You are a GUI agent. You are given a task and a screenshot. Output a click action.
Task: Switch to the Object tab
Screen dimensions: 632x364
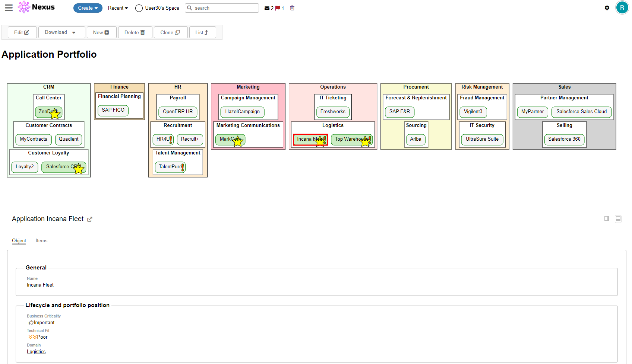click(19, 241)
